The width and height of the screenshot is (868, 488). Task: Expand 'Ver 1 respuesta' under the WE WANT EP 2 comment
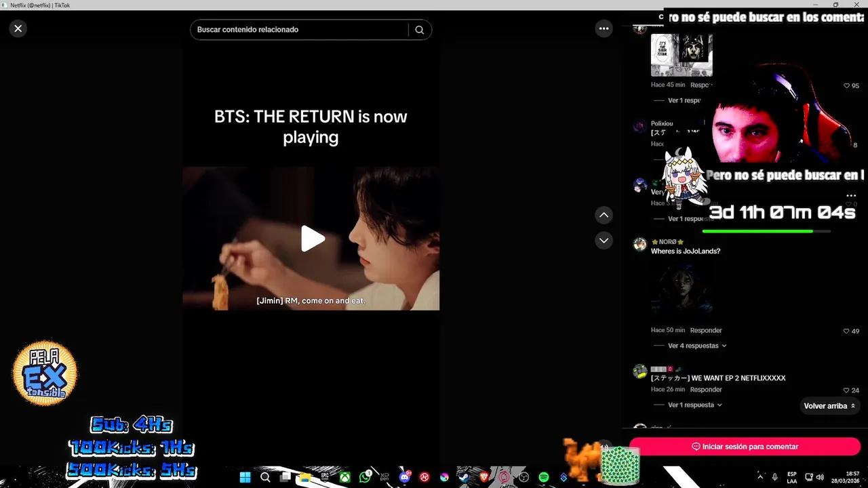[695, 405]
